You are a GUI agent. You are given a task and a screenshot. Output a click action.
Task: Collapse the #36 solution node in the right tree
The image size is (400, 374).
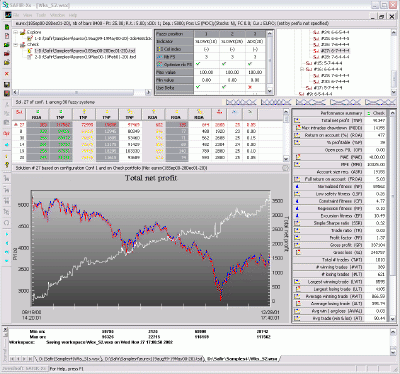pyautogui.click(x=302, y=69)
